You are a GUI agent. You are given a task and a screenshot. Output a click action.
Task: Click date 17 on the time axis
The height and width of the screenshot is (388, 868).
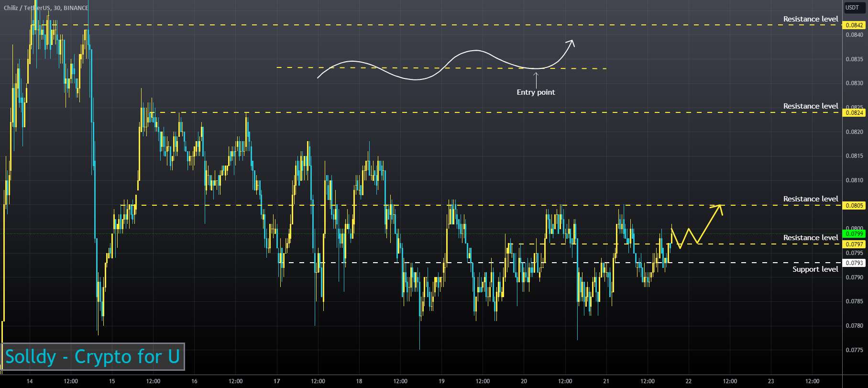point(277,381)
